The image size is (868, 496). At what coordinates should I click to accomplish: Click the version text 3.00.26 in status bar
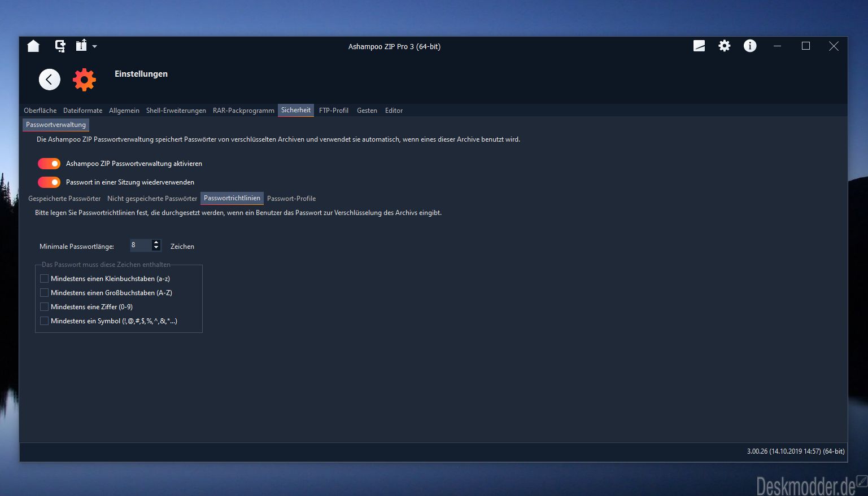tap(796, 451)
